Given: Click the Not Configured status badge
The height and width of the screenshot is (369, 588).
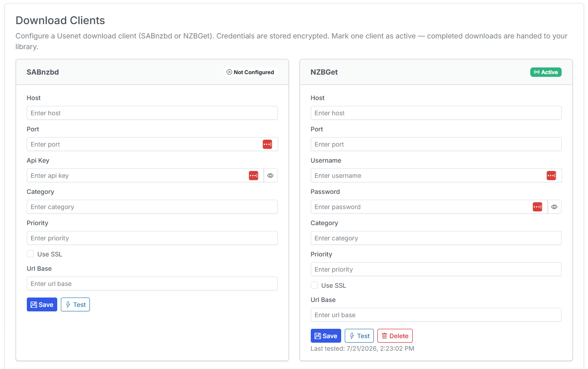Looking at the screenshot, I should pyautogui.click(x=250, y=72).
